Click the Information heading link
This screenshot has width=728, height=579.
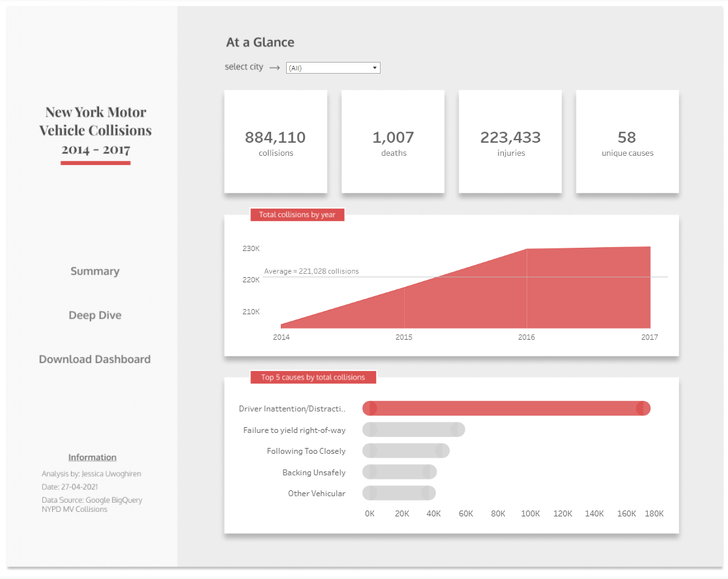click(x=93, y=457)
